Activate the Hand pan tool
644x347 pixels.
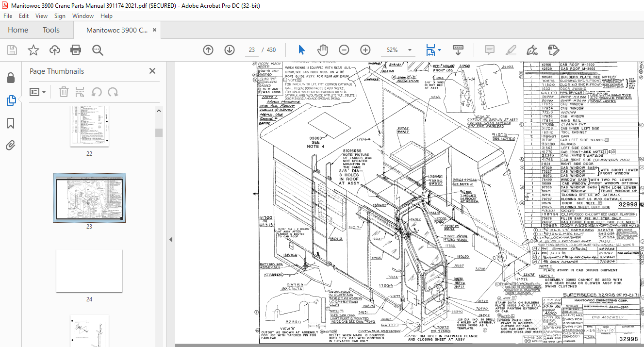pyautogui.click(x=323, y=50)
